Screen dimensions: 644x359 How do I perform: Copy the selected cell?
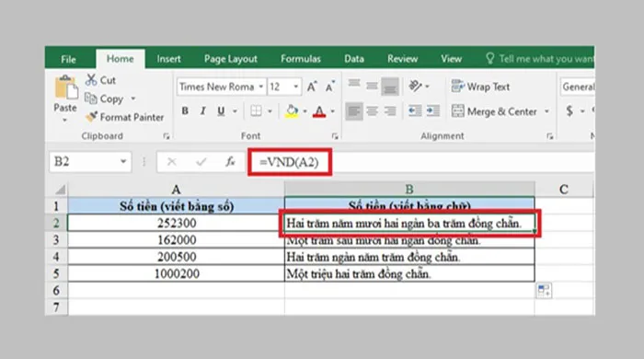pyautogui.click(x=104, y=98)
